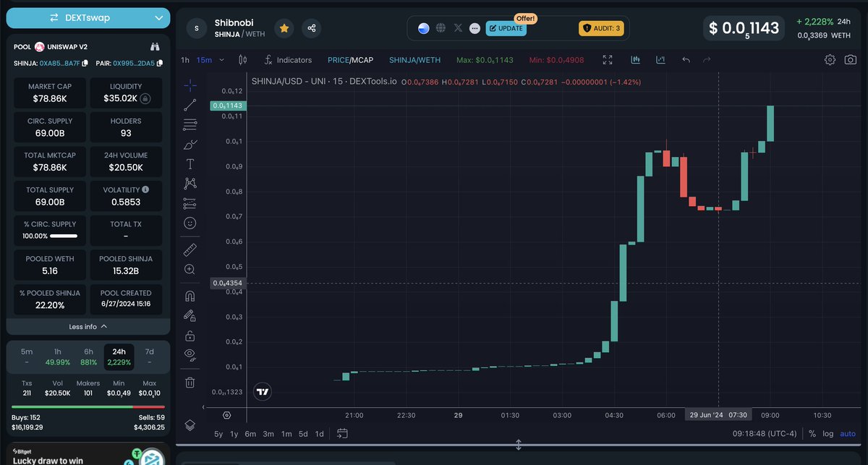Enter fullscreen chart mode

tap(608, 60)
